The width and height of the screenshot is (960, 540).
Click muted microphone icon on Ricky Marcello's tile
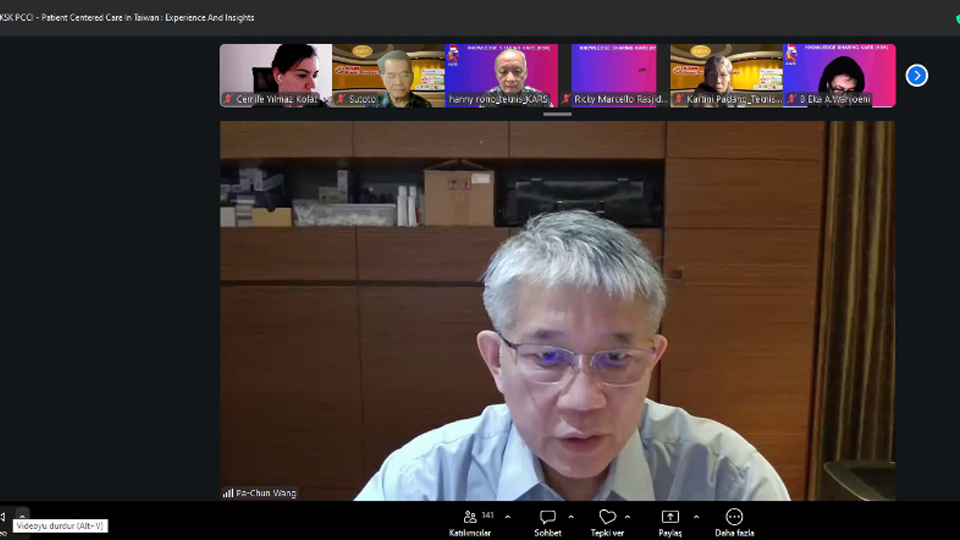tap(566, 99)
